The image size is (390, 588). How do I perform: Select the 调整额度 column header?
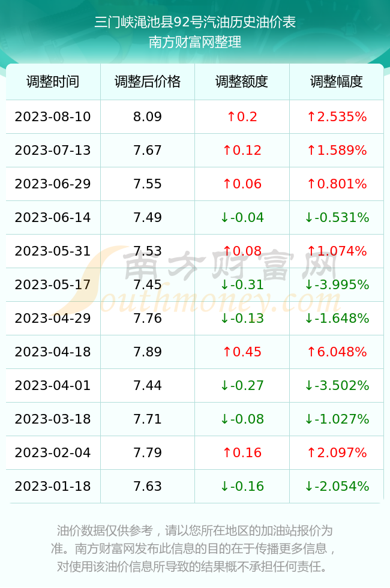tap(242, 82)
